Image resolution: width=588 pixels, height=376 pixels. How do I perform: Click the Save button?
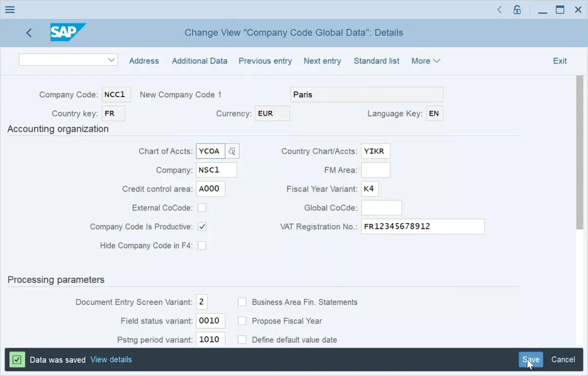[x=531, y=359]
